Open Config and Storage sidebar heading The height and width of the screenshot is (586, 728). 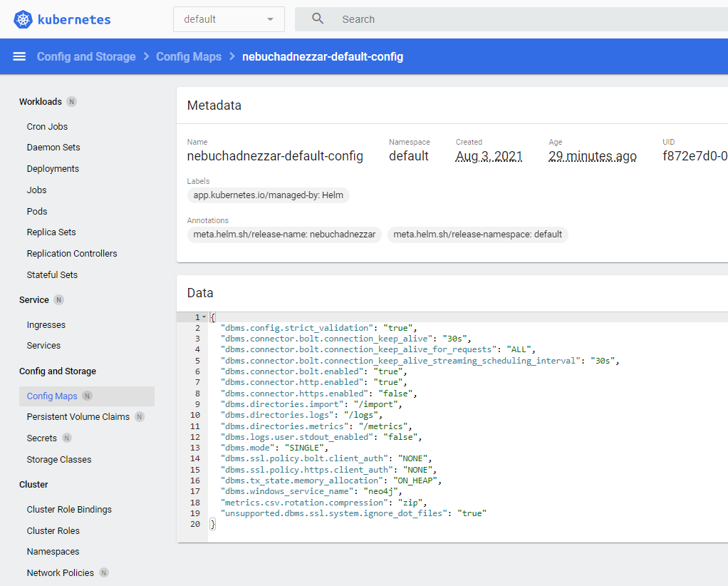(x=58, y=371)
